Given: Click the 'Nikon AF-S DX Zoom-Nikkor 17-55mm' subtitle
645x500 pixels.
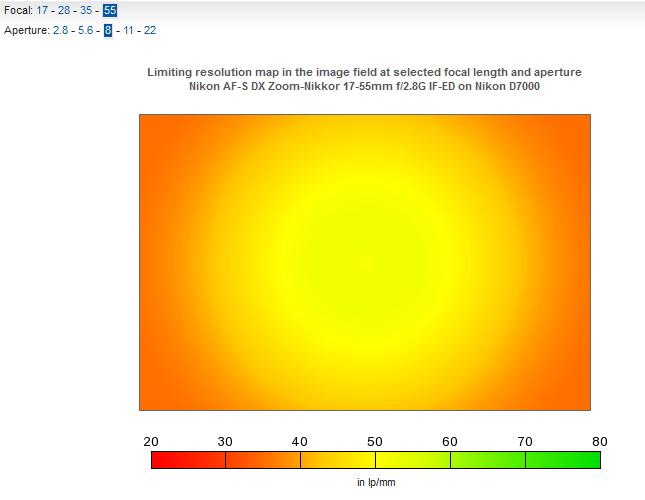Looking at the screenshot, I should coord(364,86).
